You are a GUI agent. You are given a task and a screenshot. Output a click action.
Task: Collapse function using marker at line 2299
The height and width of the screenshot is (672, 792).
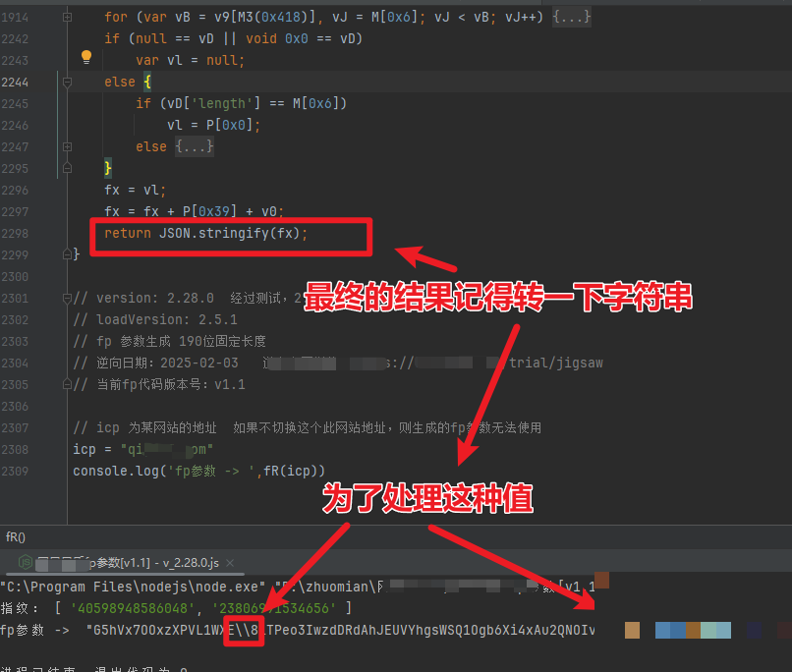67,254
